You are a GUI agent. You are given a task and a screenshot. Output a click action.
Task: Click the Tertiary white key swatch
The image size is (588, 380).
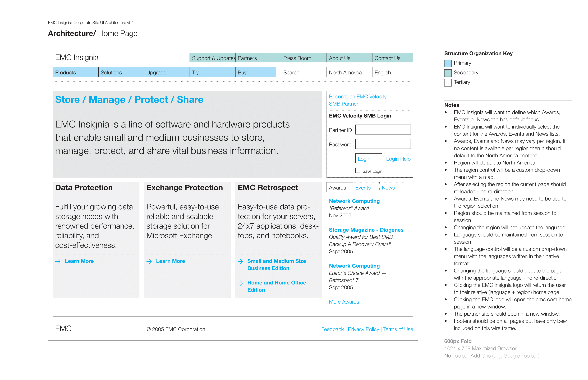(x=448, y=83)
